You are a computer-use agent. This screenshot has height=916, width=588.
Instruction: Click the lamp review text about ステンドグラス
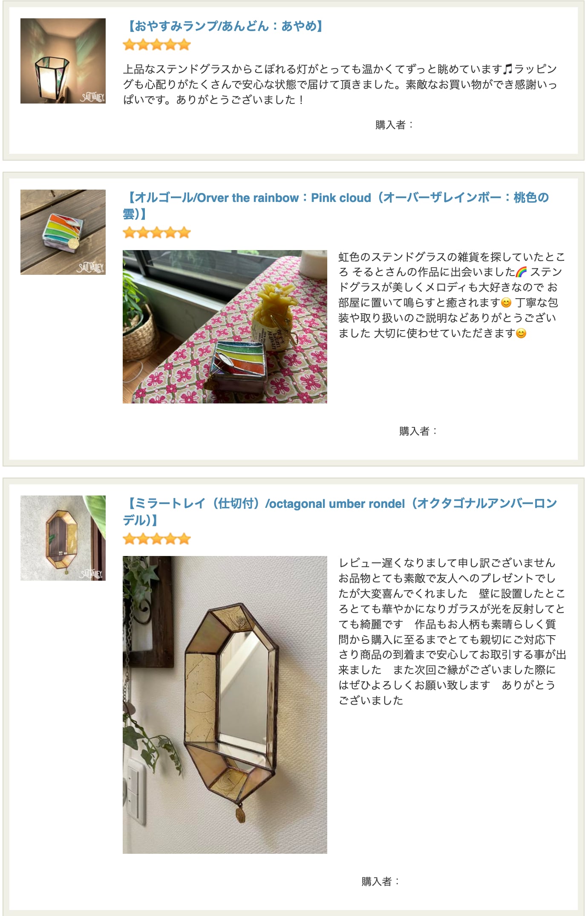340,84
